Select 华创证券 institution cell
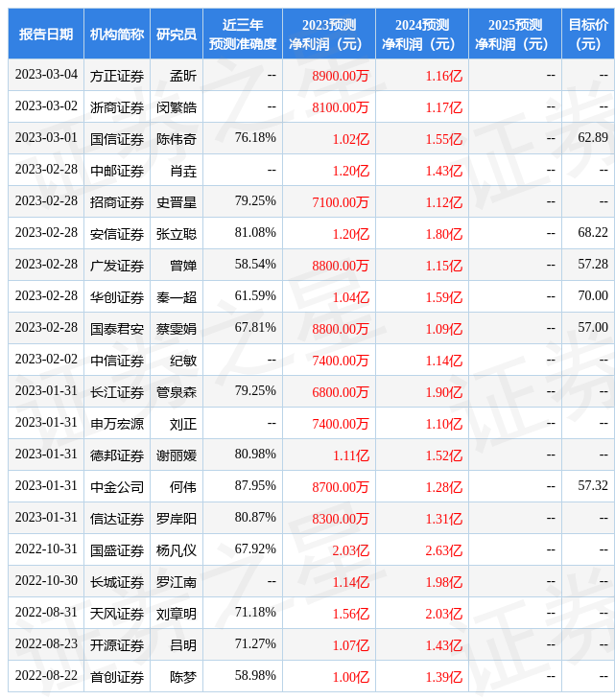 click(117, 297)
